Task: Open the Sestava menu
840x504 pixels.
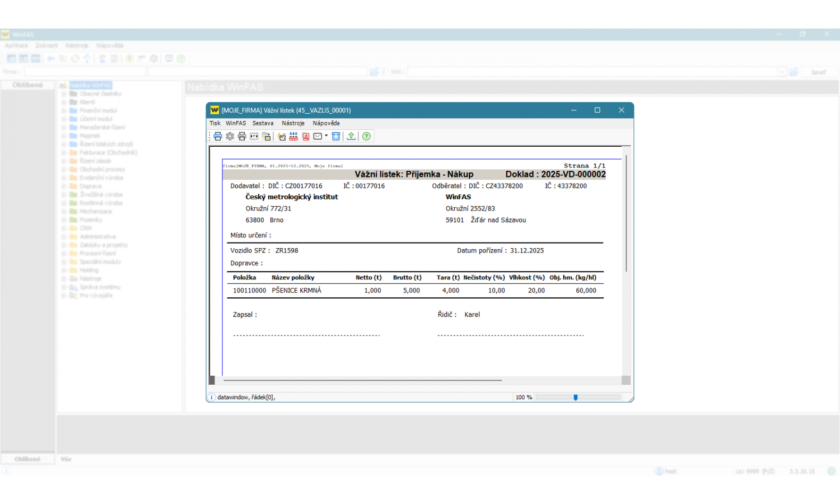Action: click(x=263, y=123)
